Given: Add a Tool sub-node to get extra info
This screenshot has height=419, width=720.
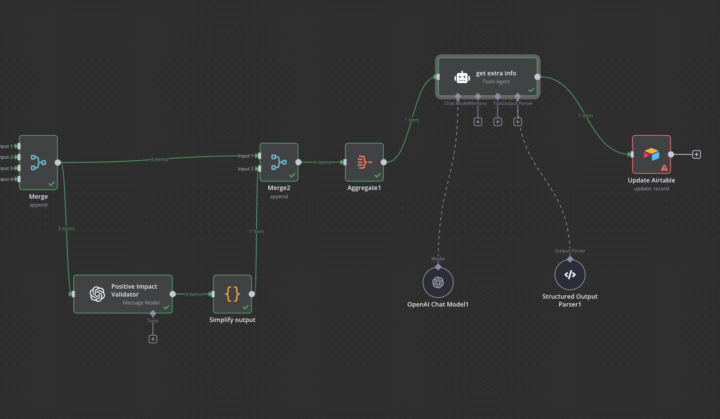Looking at the screenshot, I should click(x=497, y=122).
